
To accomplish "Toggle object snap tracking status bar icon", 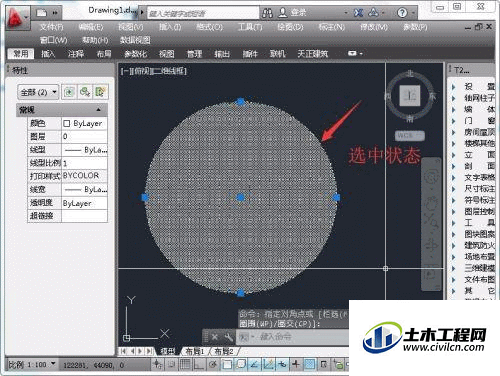I will [254, 364].
